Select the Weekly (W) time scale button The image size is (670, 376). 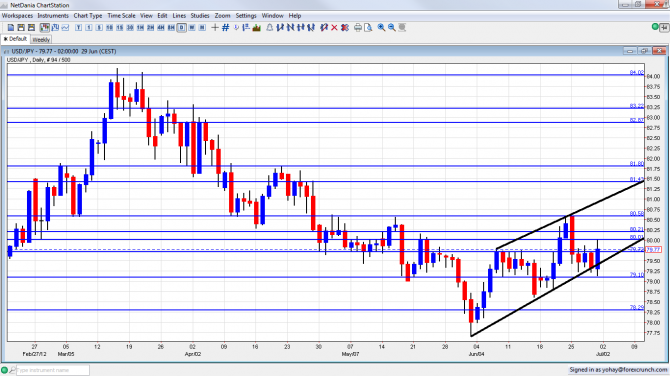click(x=192, y=27)
